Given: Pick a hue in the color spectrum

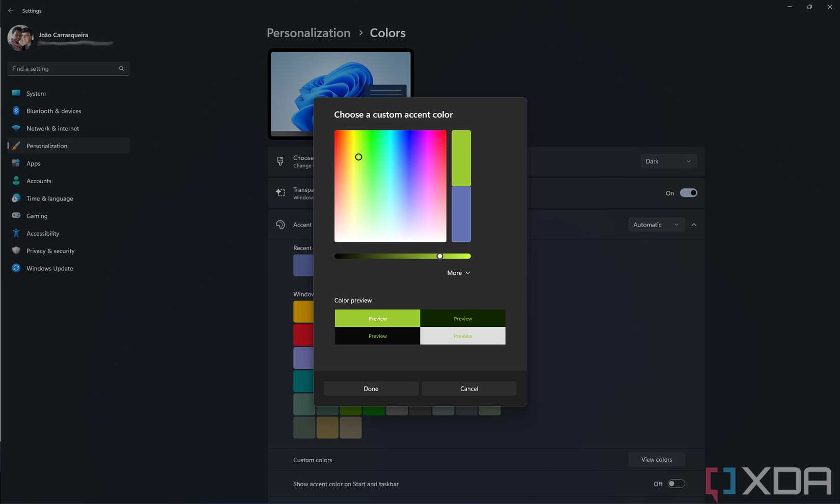Looking at the screenshot, I should [390, 186].
